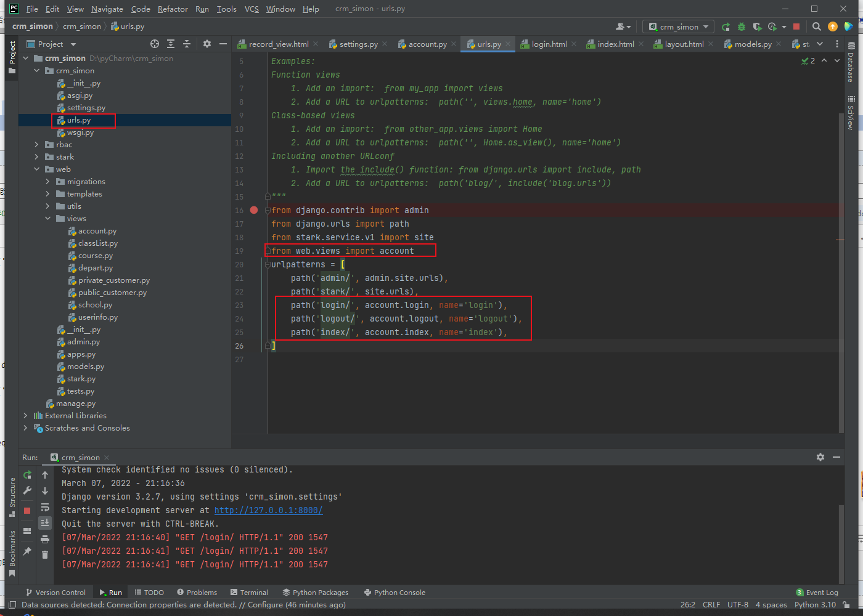Clear Run console with the trash icon

[45, 554]
